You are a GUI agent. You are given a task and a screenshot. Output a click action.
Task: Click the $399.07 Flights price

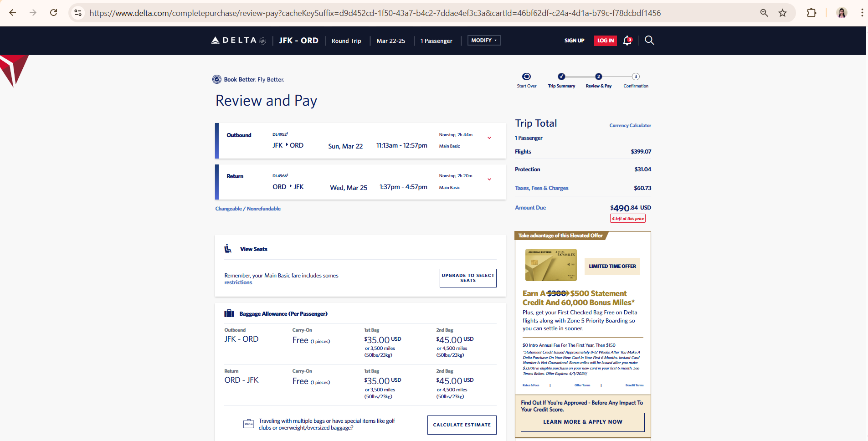641,152
